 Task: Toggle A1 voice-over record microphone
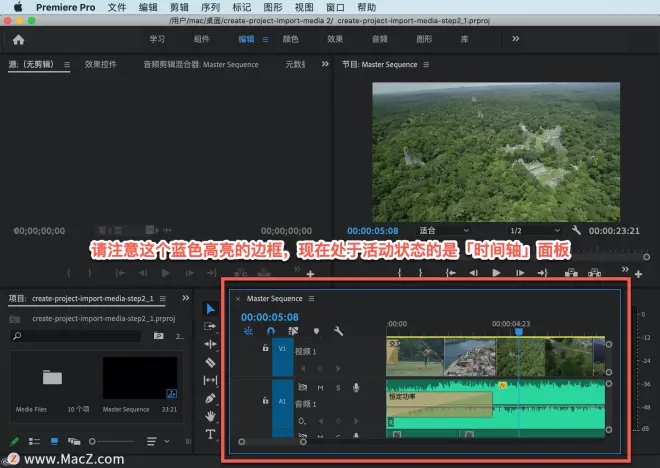[356, 388]
